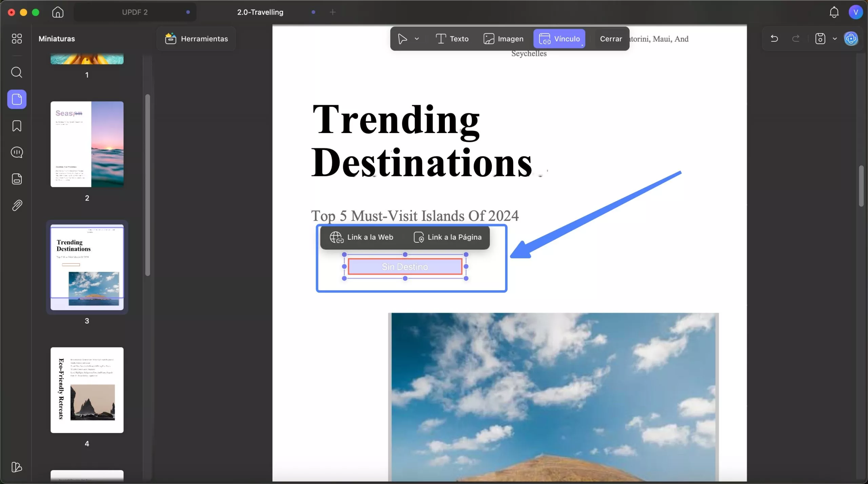This screenshot has width=868, height=484.
Task: Open page 1 thumbnail
Action: 87,58
